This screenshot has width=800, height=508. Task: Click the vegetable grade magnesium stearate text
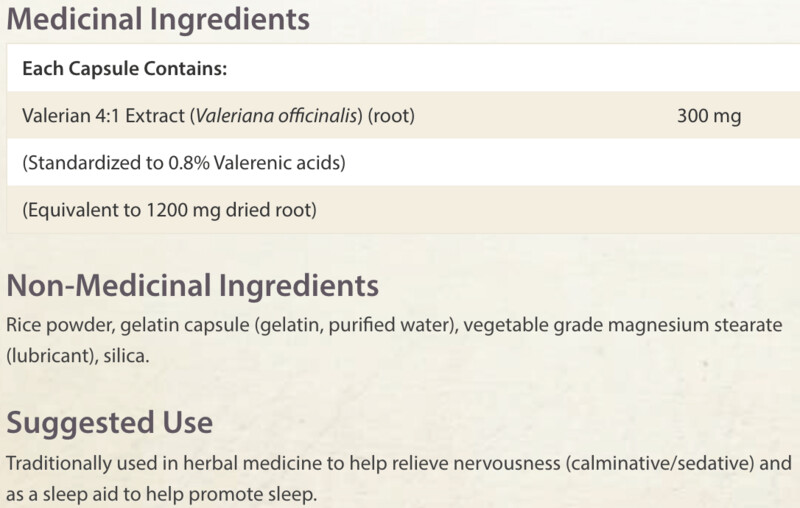[622, 325]
